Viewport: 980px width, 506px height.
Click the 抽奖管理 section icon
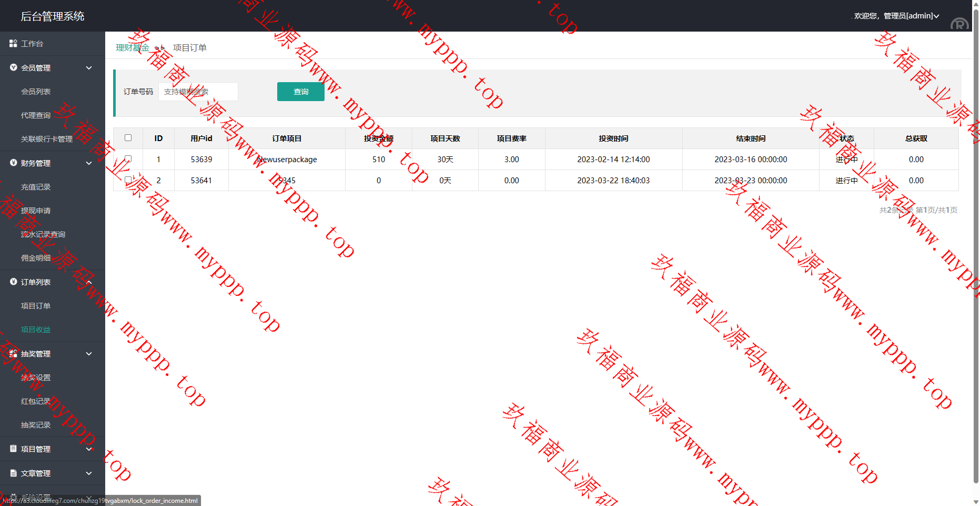[13, 353]
